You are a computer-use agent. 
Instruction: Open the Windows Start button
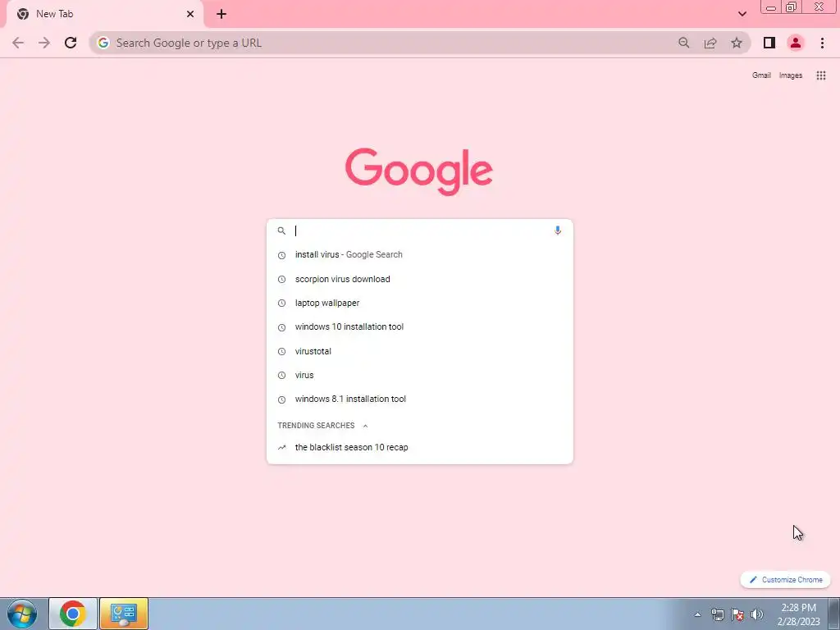[x=22, y=614]
